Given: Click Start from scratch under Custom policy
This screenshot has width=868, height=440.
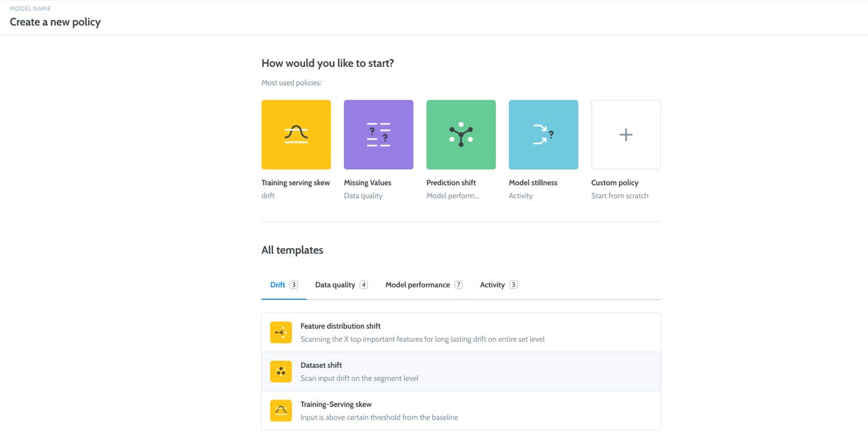Looking at the screenshot, I should (x=620, y=195).
